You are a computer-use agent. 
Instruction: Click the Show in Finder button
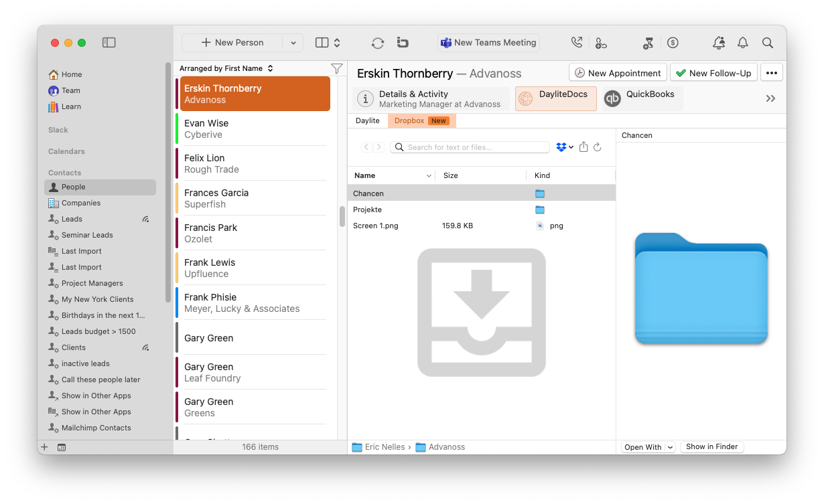711,447
